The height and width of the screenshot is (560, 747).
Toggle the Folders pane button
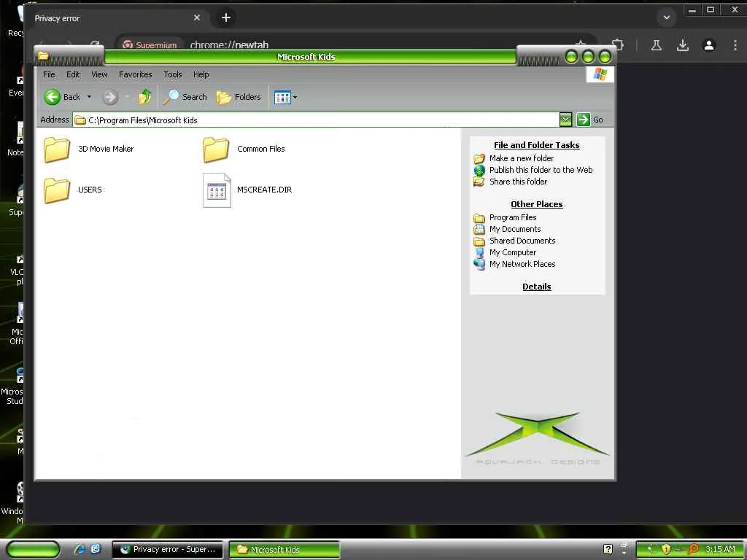coord(239,97)
